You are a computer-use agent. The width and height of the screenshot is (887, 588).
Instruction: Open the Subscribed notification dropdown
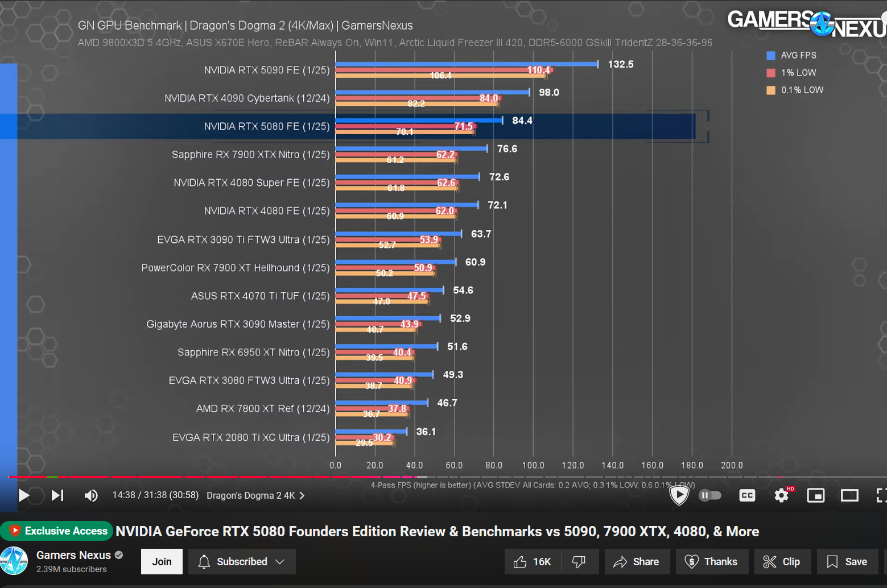[241, 562]
